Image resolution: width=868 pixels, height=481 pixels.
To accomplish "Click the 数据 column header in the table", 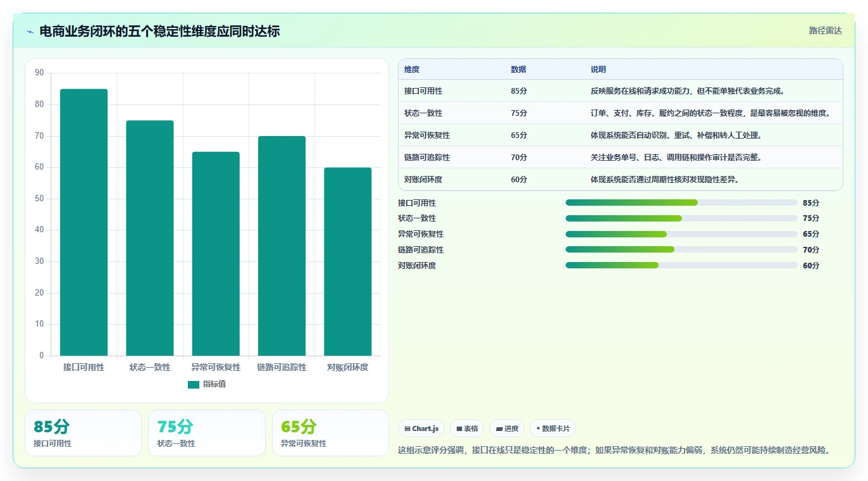I will (519, 70).
